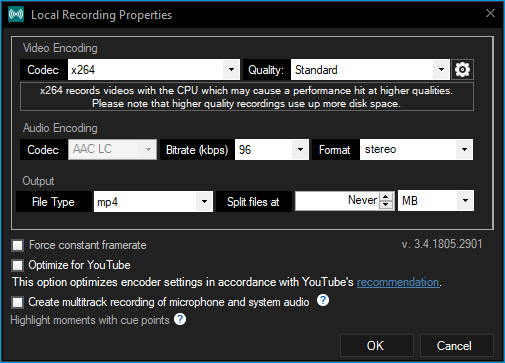
Task: Open the audio Format stereo dropdown
Action: [x=416, y=150]
